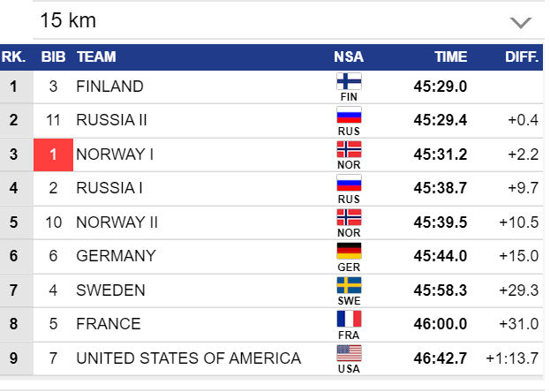Click Finland flag icon
This screenshot has height=392, width=550.
(x=349, y=81)
